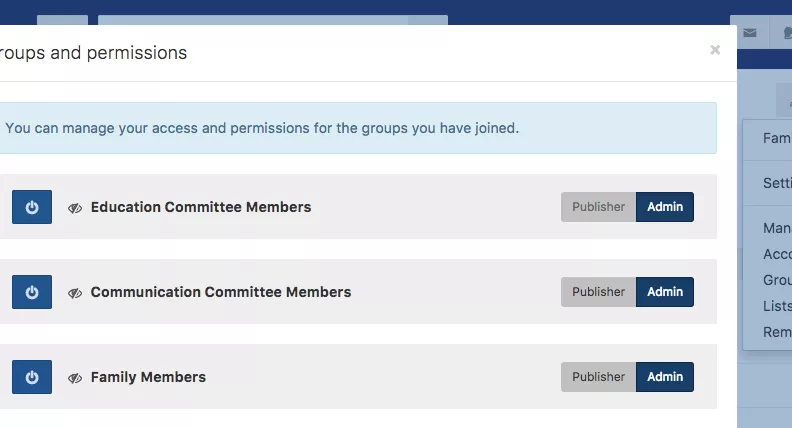
Task: Click power icon for Education Committee Members
Action: (32, 207)
